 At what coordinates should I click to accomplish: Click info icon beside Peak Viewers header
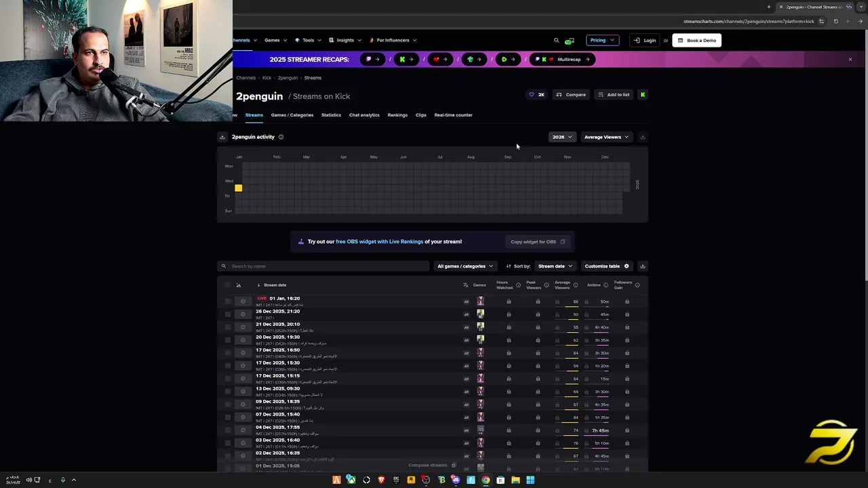pos(547,285)
